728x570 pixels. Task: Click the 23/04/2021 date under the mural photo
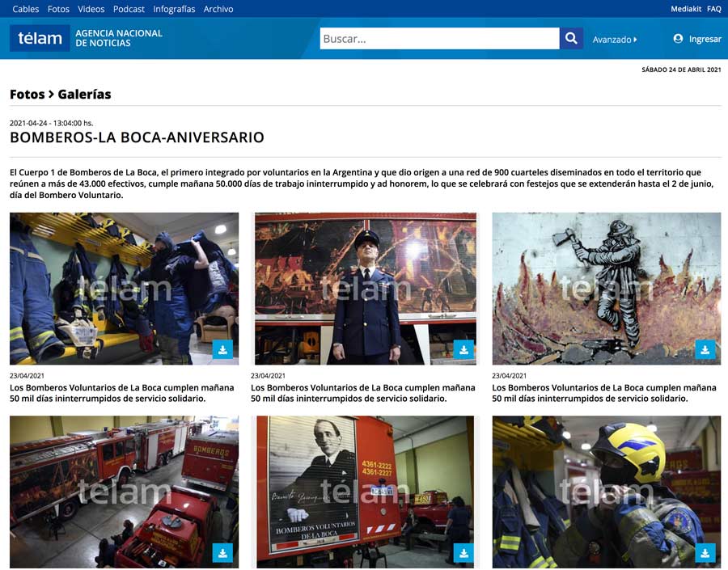[x=510, y=375]
